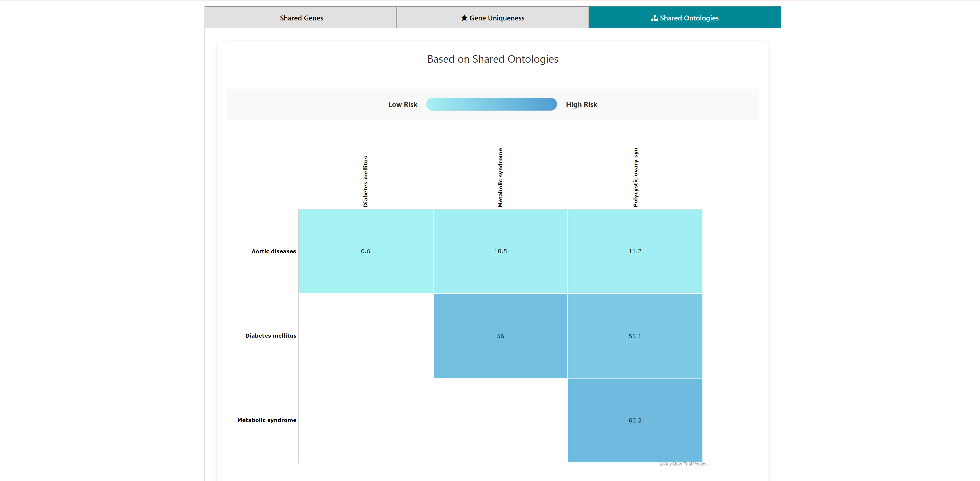Click the Metabolic syndrome column header
The width and height of the screenshot is (980, 481).
coord(500,178)
